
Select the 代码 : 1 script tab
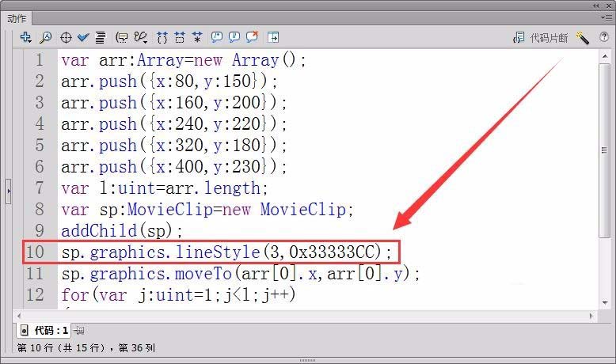tap(44, 330)
